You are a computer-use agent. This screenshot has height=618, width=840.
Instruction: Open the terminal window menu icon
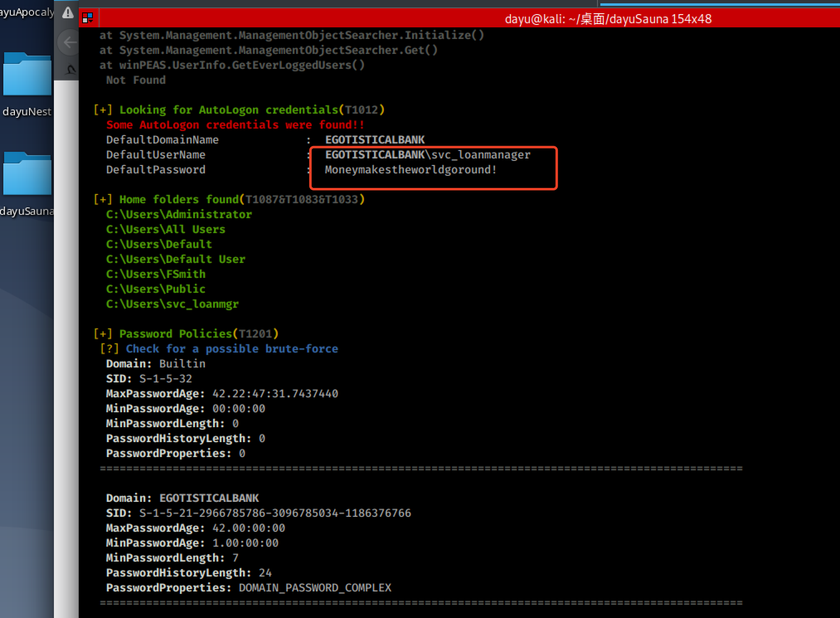tap(87, 18)
